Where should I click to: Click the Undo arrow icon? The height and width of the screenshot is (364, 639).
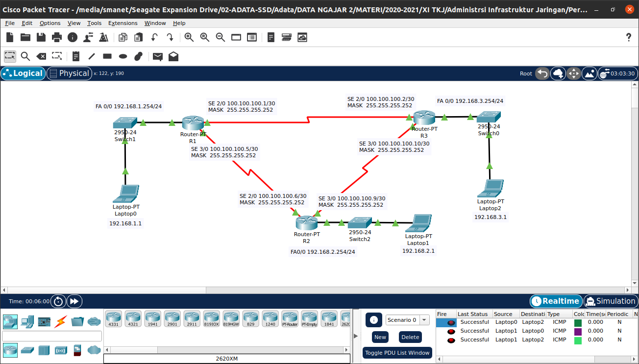point(154,37)
